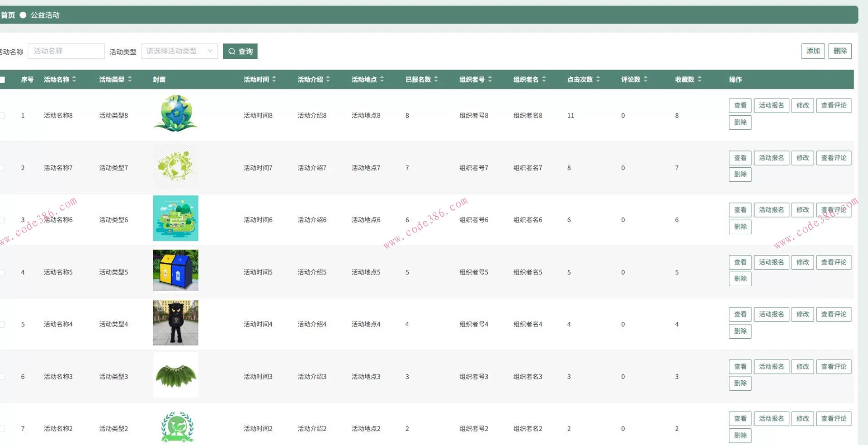Select the 活动类型4 cell text

coord(113,324)
